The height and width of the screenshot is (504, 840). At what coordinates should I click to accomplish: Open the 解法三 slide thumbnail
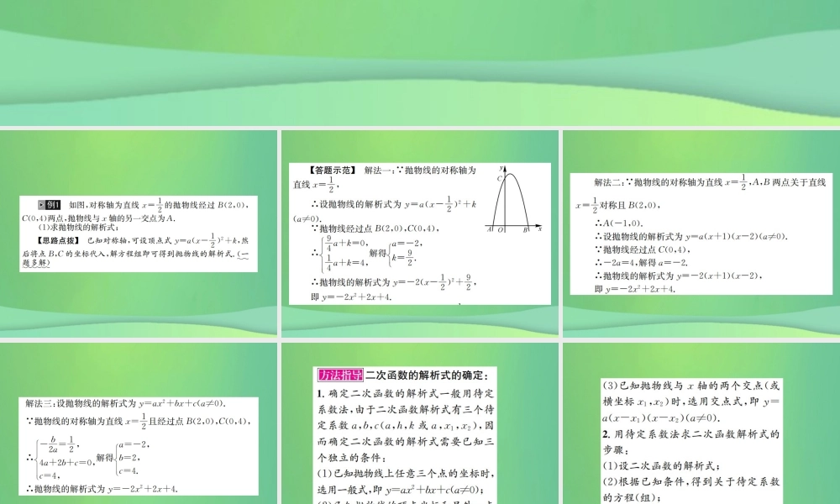coord(139,423)
